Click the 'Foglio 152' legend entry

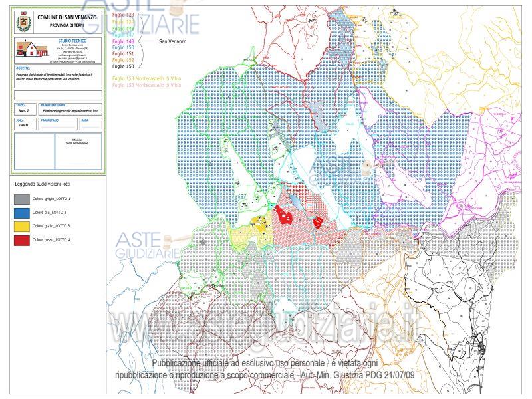click(x=123, y=60)
